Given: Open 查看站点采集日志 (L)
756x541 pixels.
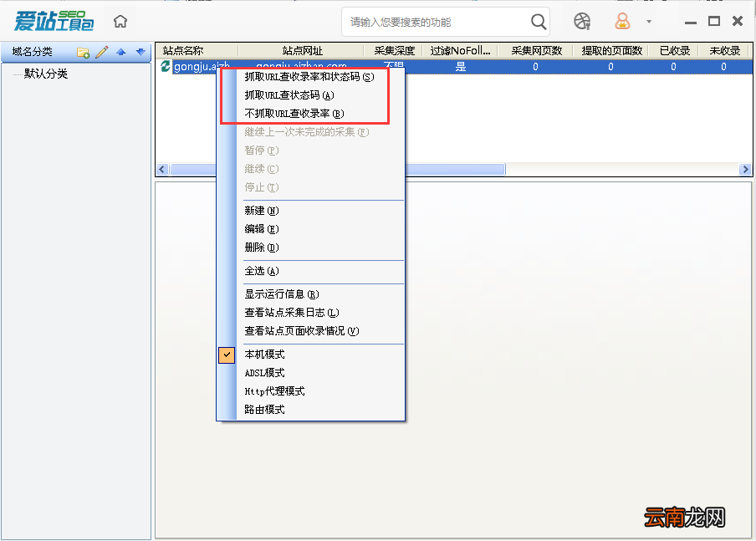Looking at the screenshot, I should pos(292,313).
